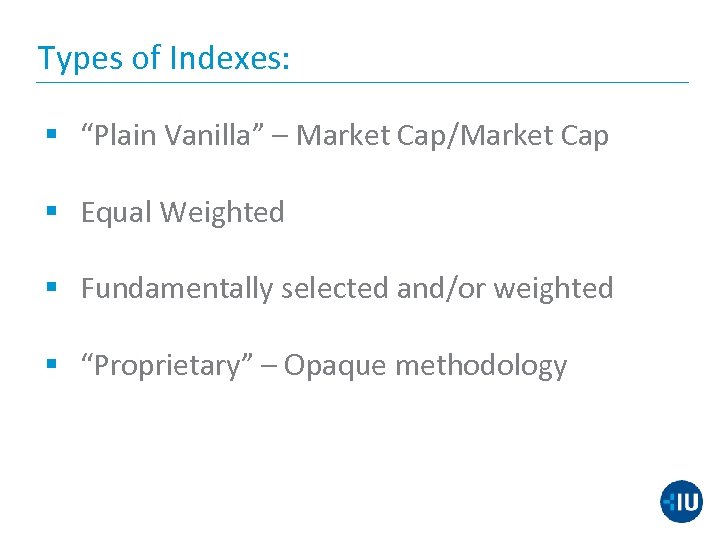
Task: Click the bullet marker beside Fundamentally selected
Action: pyautogui.click(x=52, y=289)
